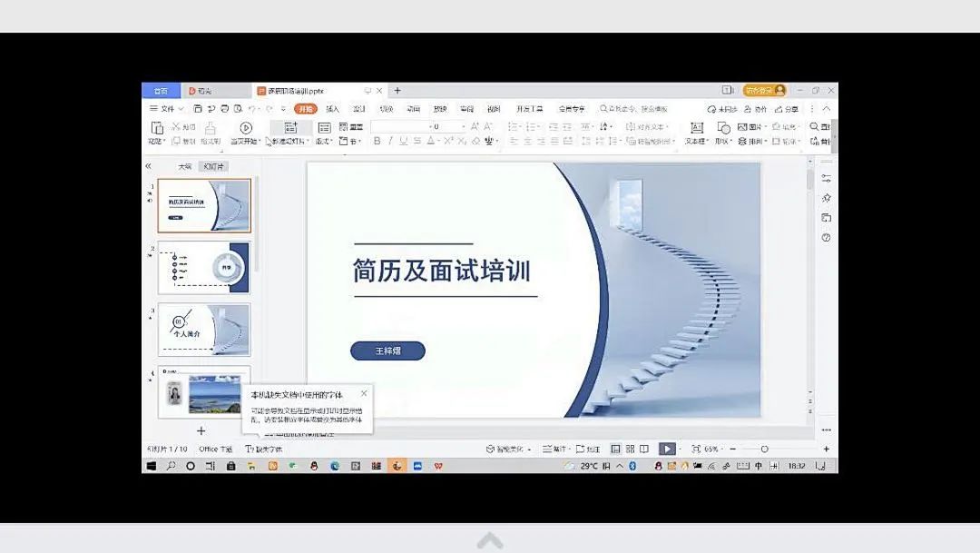This screenshot has width=980, height=553.
Task: Click the Share (分享) icon
Action: [x=779, y=109]
